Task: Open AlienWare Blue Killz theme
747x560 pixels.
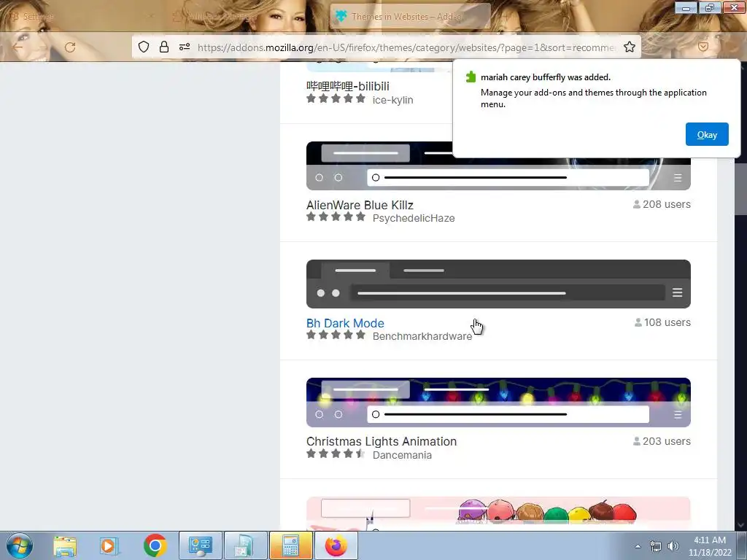Action: [x=360, y=205]
